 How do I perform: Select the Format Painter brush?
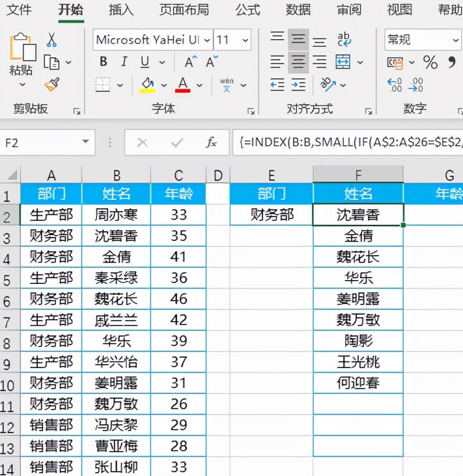[x=52, y=84]
